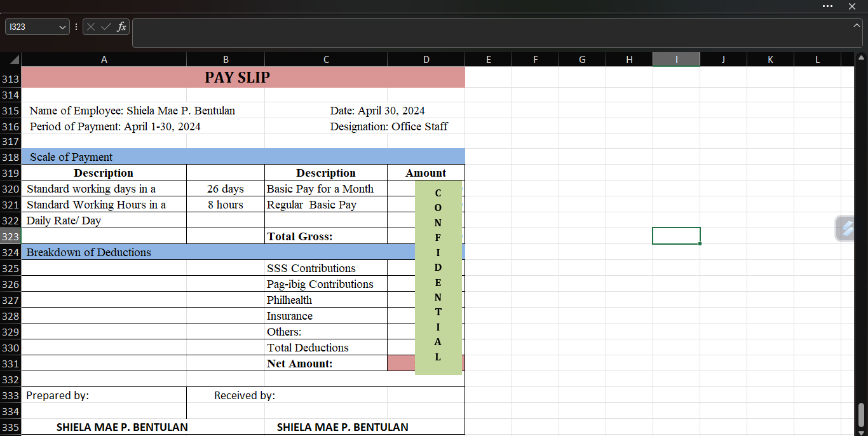Select column D header
Screen dimensions: 868x436
(426, 60)
